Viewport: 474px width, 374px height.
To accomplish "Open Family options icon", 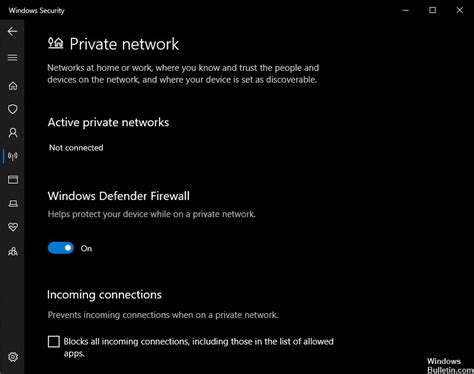I will click(13, 251).
